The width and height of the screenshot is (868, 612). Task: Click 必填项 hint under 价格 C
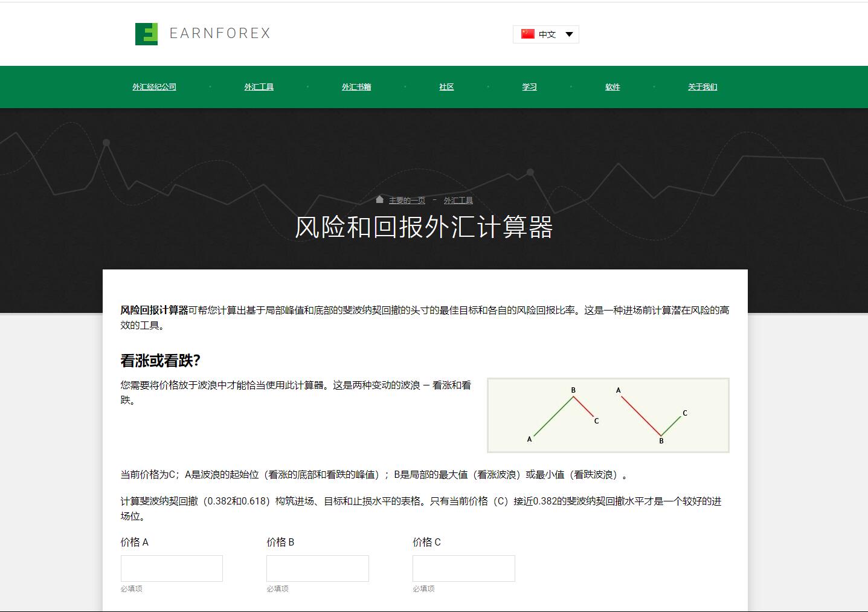424,589
